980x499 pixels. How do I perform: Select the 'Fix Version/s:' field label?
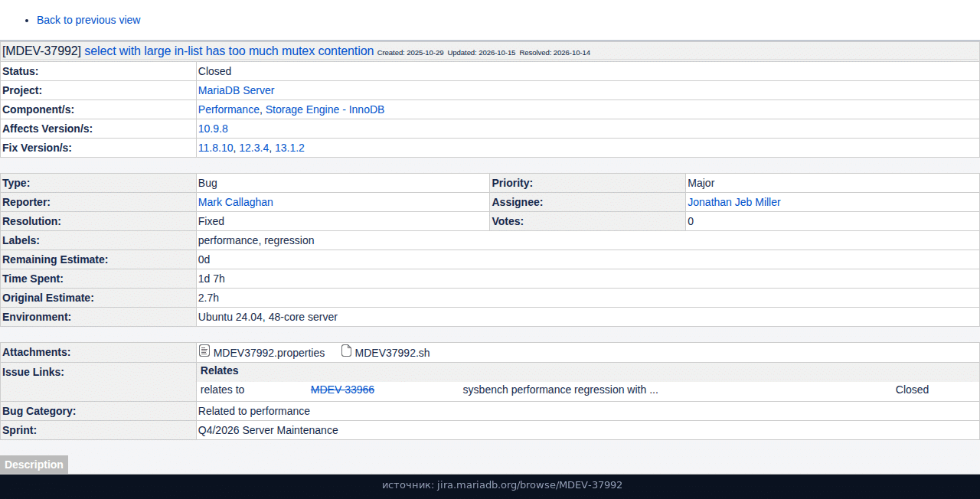[x=37, y=148]
